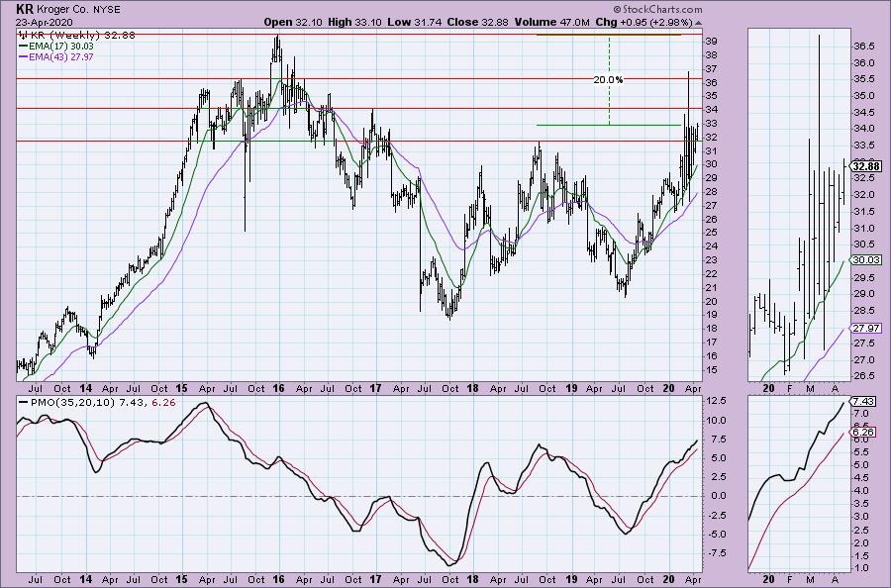Click the 30.03 EMA tag on right axis
891x588 pixels.
point(866,259)
